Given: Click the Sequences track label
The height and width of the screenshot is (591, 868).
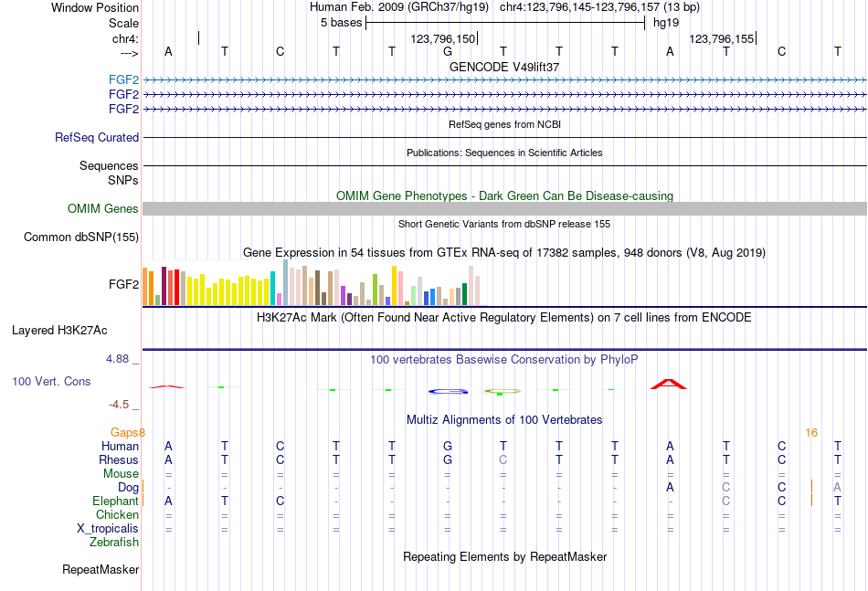Looking at the screenshot, I should [x=109, y=166].
